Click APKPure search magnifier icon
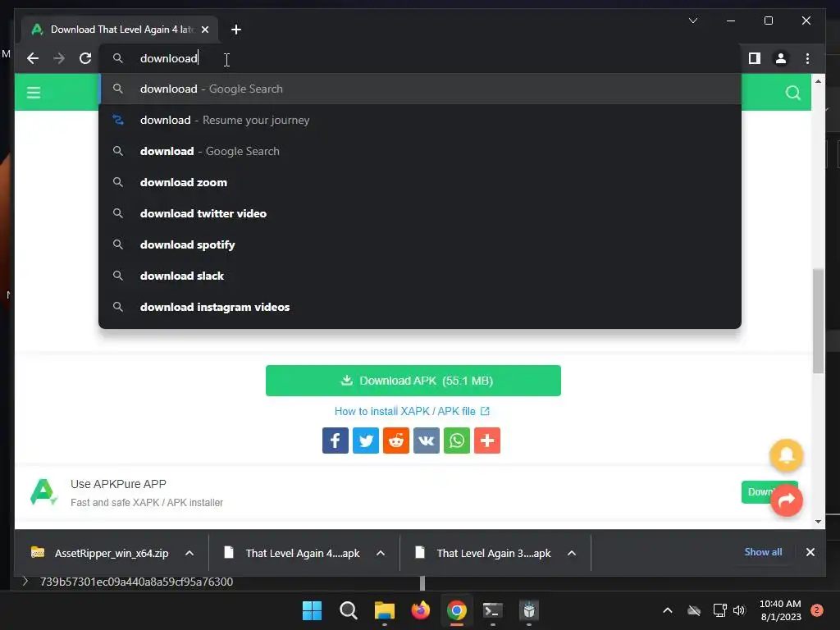This screenshot has width=840, height=630. click(793, 93)
